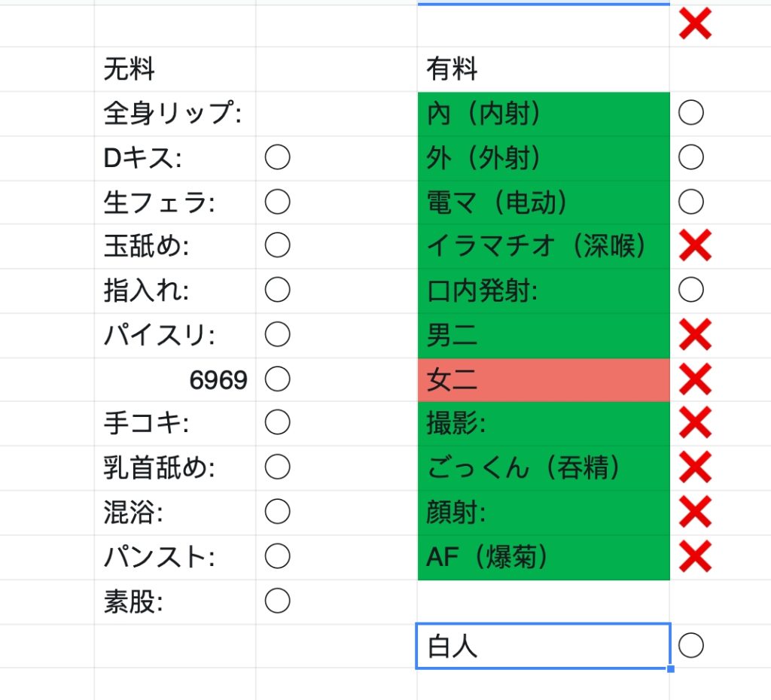This screenshot has height=700, width=771.
Task: Select the red-highlighted 女二 cell
Action: 544,379
